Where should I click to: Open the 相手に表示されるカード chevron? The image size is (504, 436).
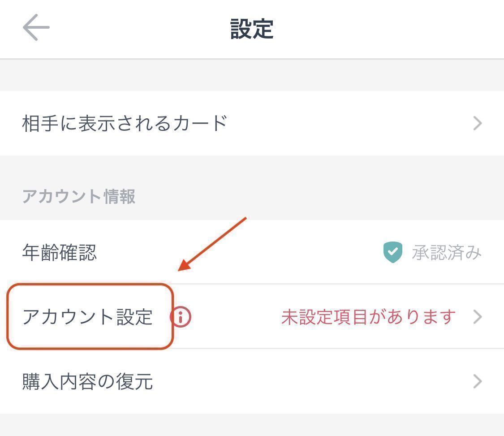click(478, 123)
